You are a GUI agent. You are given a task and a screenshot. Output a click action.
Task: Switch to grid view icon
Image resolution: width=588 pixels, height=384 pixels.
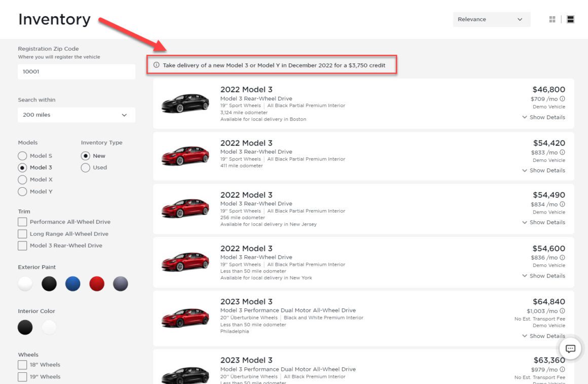click(552, 19)
